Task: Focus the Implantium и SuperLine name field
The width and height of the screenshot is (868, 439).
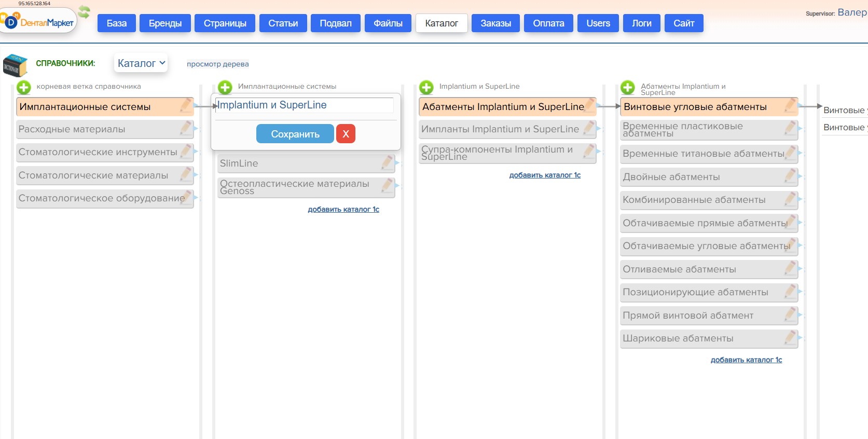Action: coord(305,105)
